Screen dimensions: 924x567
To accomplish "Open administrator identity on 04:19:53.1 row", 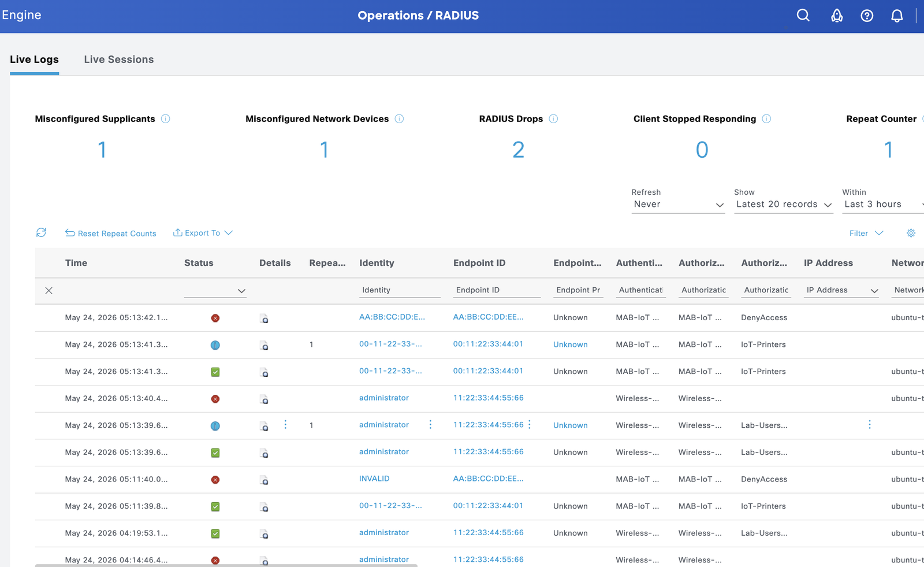I will (x=384, y=532).
